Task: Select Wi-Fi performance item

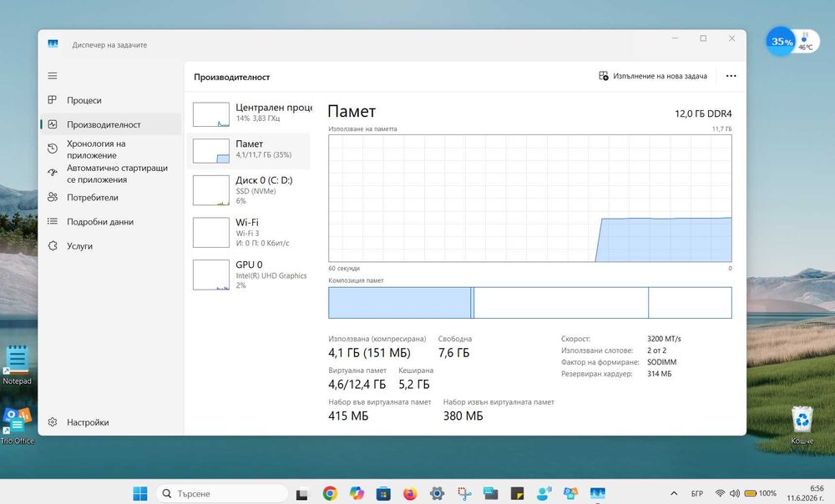Action: 249,232
